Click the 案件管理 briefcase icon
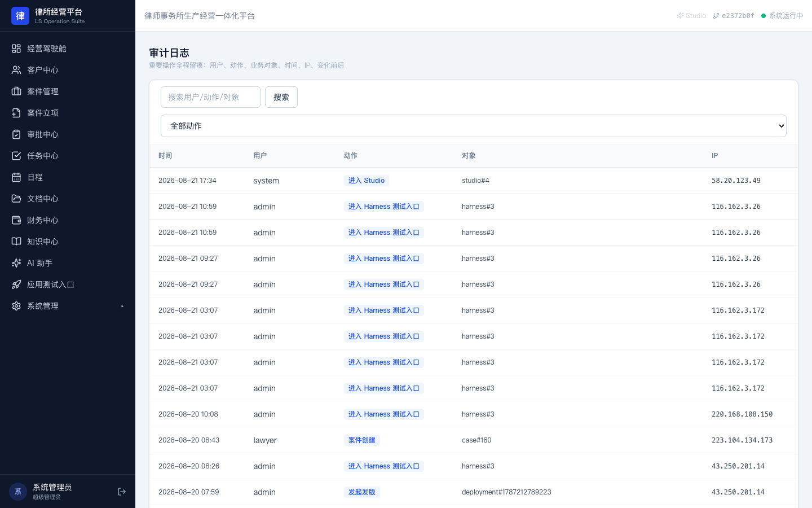The image size is (812, 508). [x=16, y=91]
